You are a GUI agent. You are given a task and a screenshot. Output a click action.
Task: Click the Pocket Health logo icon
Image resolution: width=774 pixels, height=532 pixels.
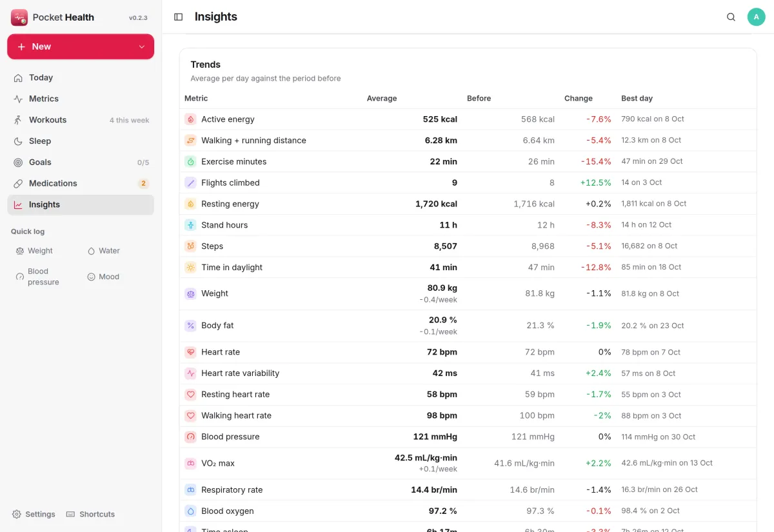19,17
